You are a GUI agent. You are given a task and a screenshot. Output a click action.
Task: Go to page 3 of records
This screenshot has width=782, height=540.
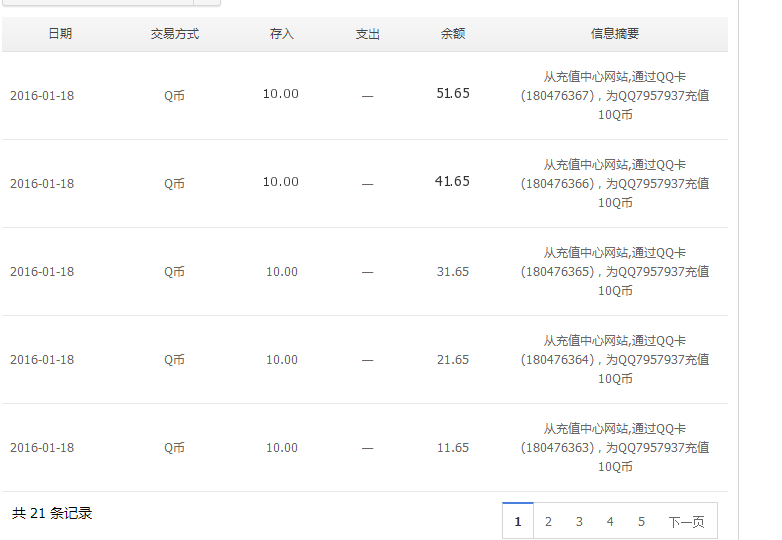(x=579, y=522)
